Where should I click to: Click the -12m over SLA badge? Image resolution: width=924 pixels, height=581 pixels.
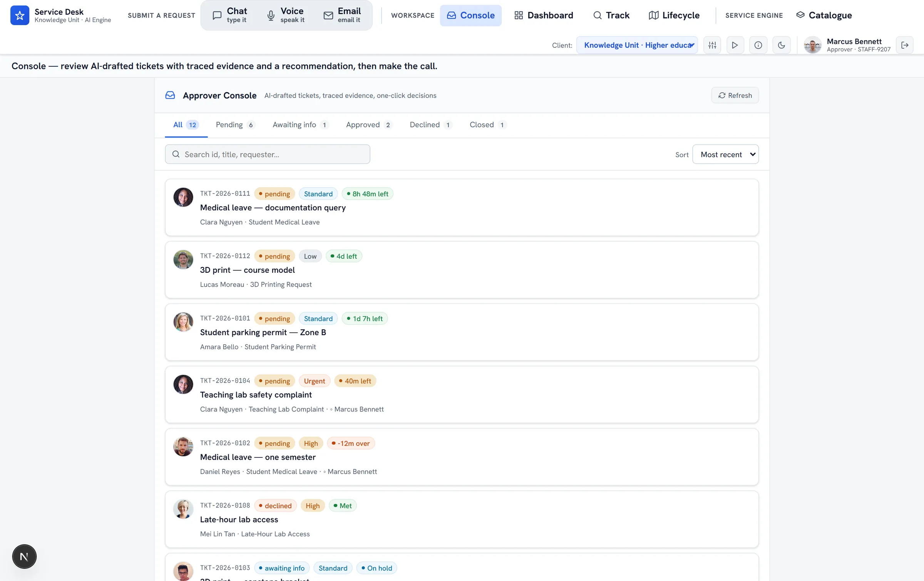tap(351, 443)
